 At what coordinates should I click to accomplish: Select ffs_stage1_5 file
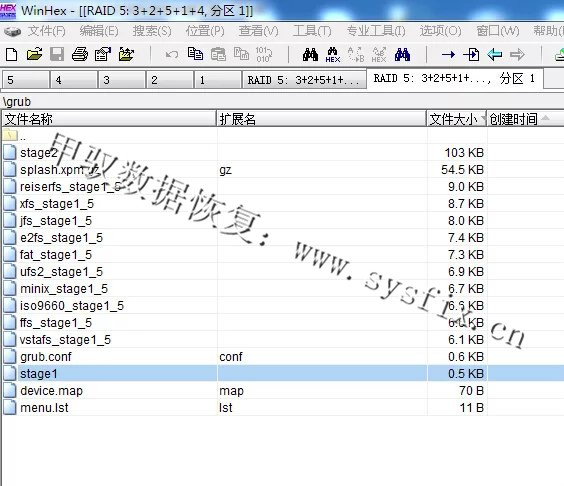[56, 323]
